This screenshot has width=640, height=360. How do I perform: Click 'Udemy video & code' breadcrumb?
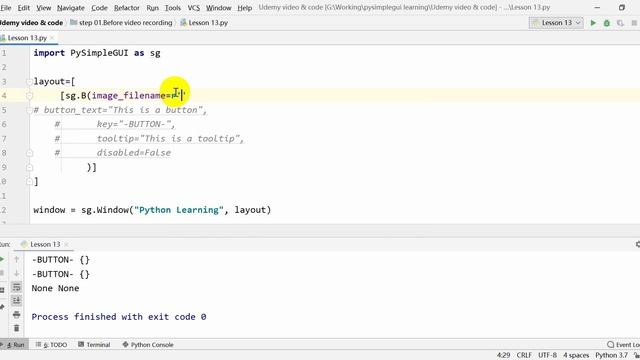[31, 23]
